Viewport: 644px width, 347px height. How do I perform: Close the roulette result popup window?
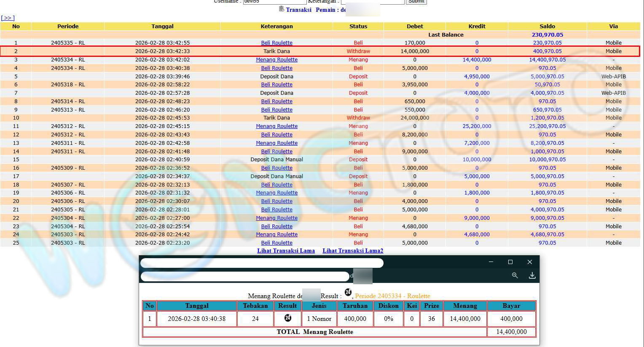tap(530, 262)
